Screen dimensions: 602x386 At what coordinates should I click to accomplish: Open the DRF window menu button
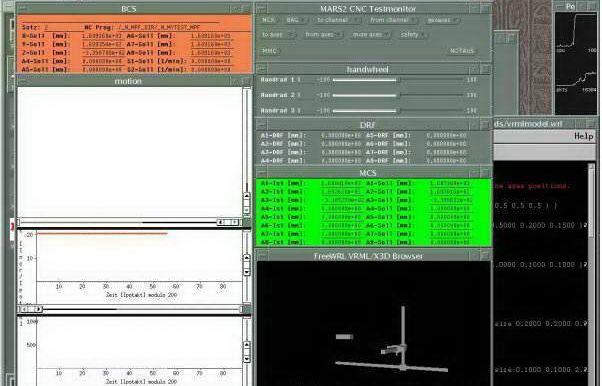click(x=261, y=125)
